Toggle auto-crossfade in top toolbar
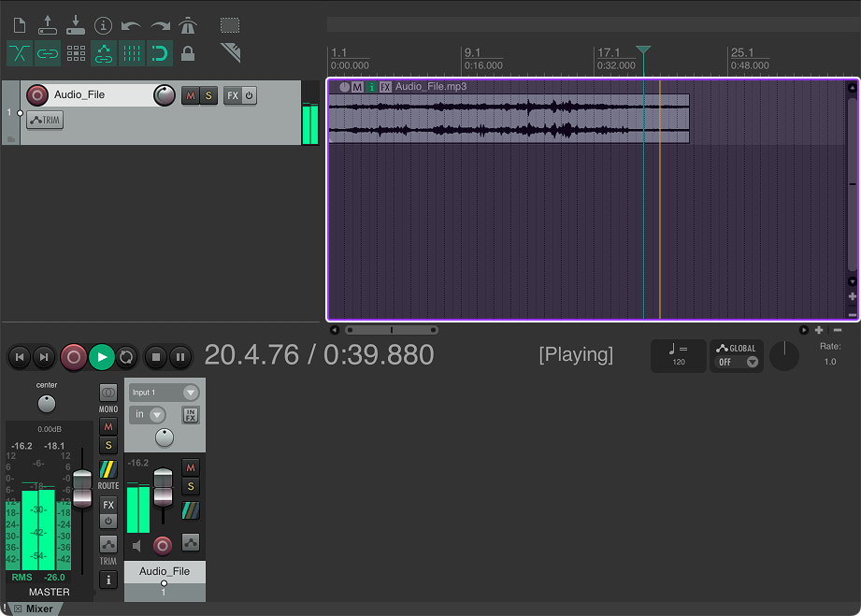This screenshot has width=861, height=616. [x=20, y=53]
